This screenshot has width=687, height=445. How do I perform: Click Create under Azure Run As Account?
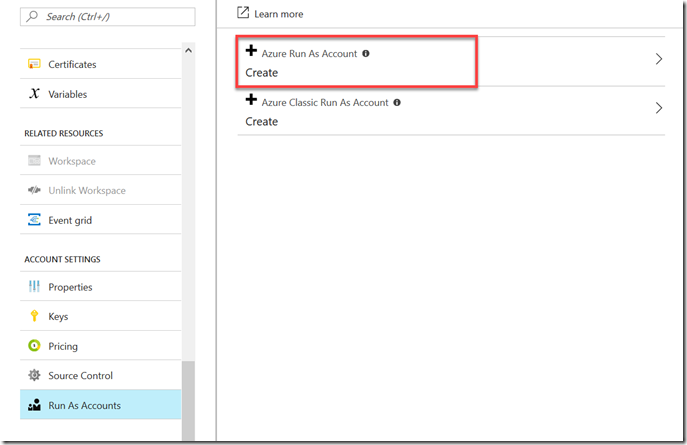(x=262, y=73)
